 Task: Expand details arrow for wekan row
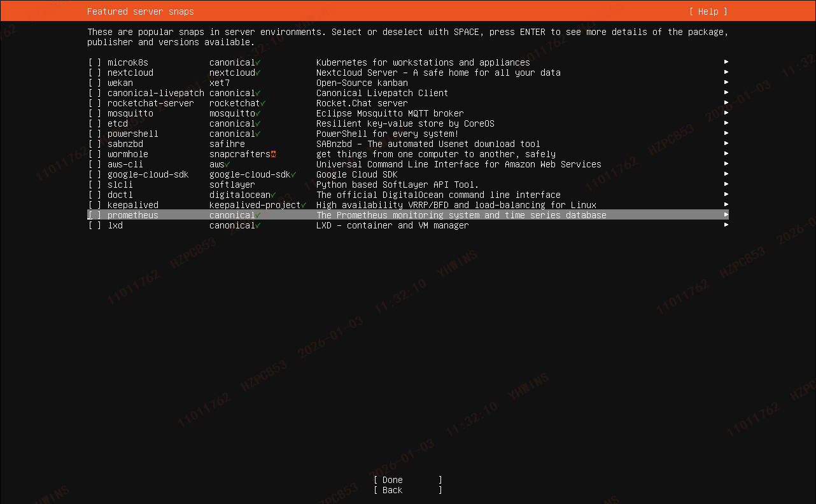pyautogui.click(x=726, y=83)
